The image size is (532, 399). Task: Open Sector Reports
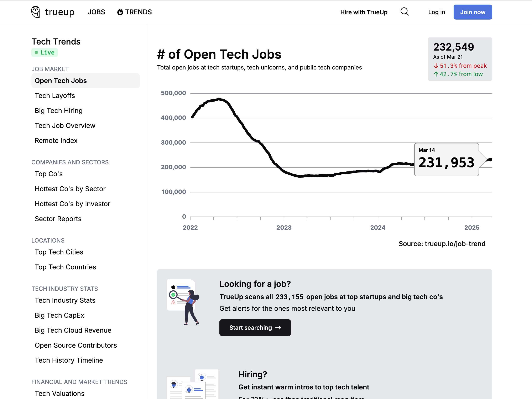[x=58, y=219]
